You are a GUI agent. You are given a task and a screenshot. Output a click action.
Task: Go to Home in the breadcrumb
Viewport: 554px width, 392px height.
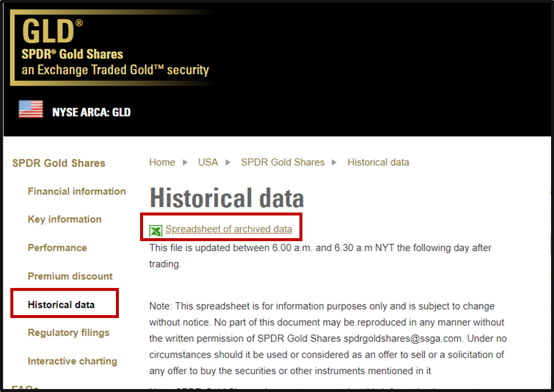(x=162, y=162)
